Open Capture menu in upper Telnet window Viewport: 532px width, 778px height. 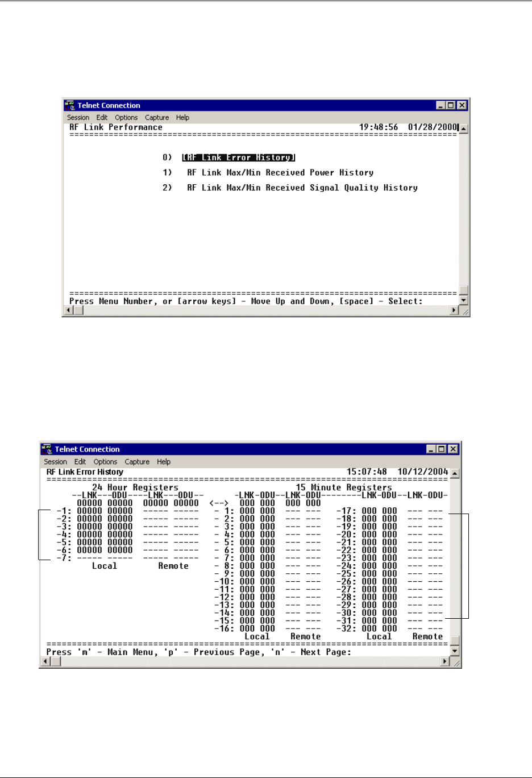coord(157,118)
